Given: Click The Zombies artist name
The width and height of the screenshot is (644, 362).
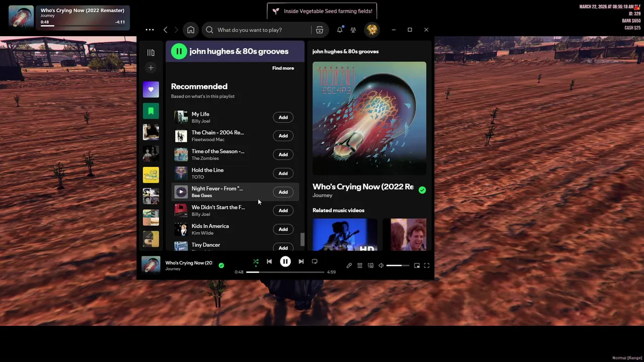Looking at the screenshot, I should click(205, 158).
